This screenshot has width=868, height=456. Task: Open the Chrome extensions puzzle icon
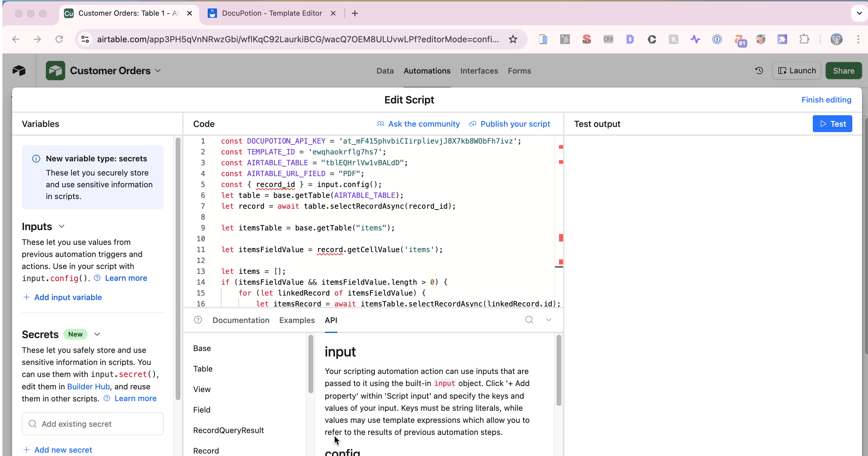tap(804, 40)
